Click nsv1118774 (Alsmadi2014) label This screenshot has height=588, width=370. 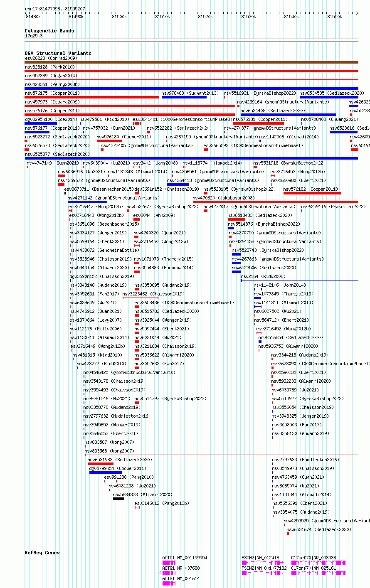tap(212, 163)
